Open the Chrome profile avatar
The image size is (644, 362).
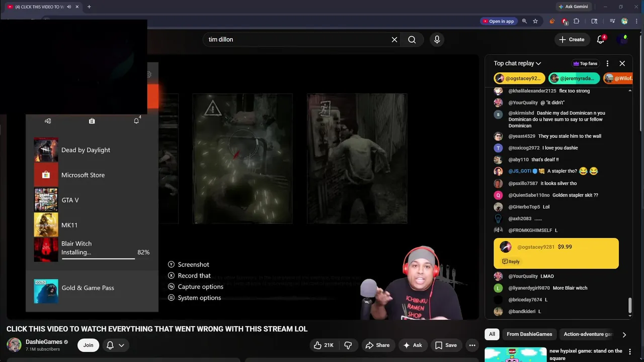pyautogui.click(x=624, y=21)
